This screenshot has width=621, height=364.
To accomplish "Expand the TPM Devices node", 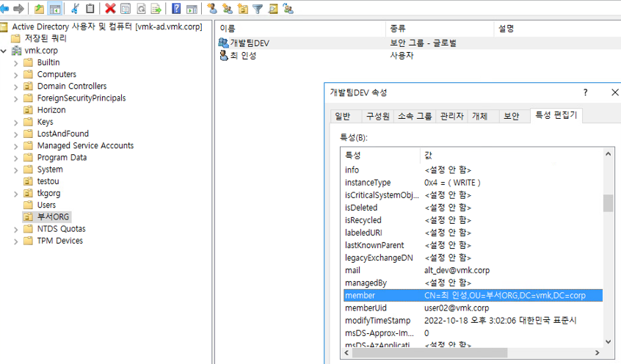I will click(x=16, y=241).
